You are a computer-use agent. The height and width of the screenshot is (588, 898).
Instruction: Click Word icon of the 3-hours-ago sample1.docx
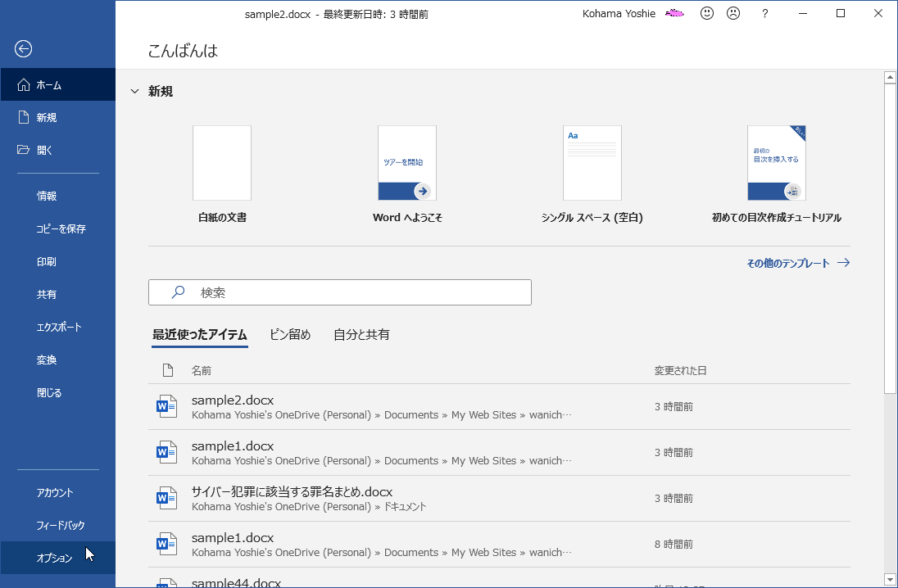coord(166,452)
